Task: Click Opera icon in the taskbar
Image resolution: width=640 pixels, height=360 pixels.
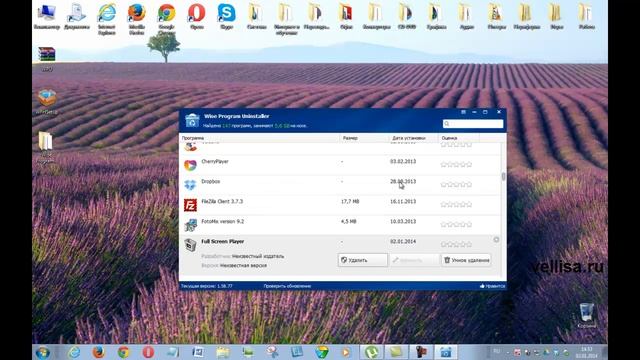Action: click(148, 352)
